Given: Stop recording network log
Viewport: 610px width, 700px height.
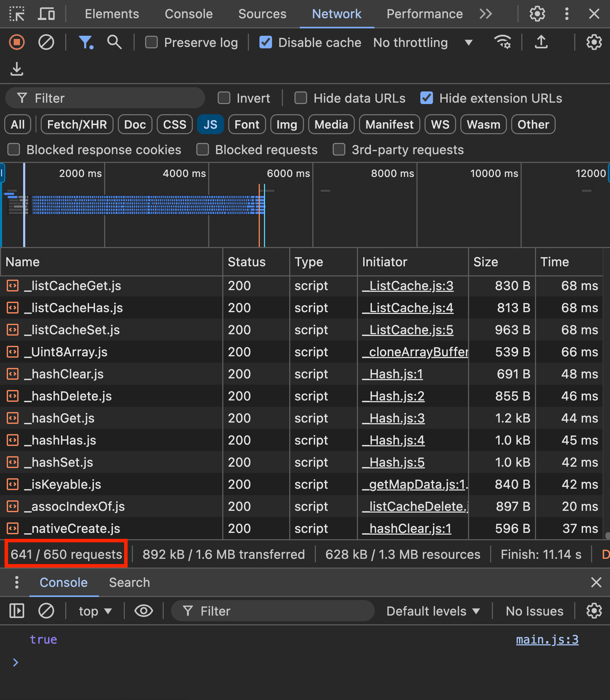Looking at the screenshot, I should click(16, 42).
